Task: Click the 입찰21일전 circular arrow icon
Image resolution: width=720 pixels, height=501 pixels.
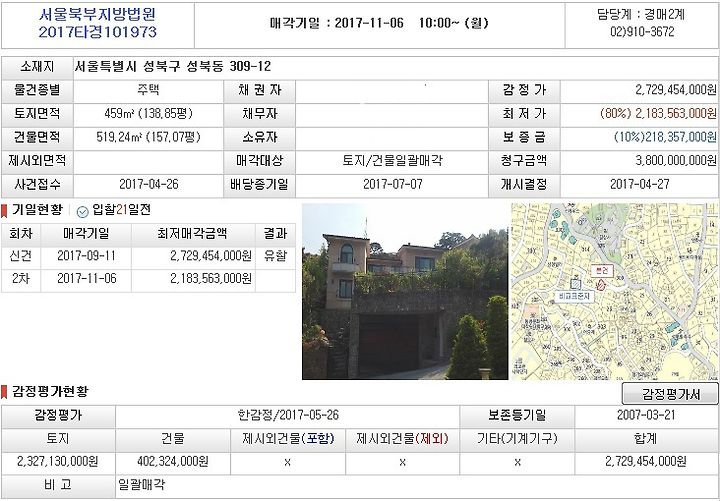Action: (83, 211)
